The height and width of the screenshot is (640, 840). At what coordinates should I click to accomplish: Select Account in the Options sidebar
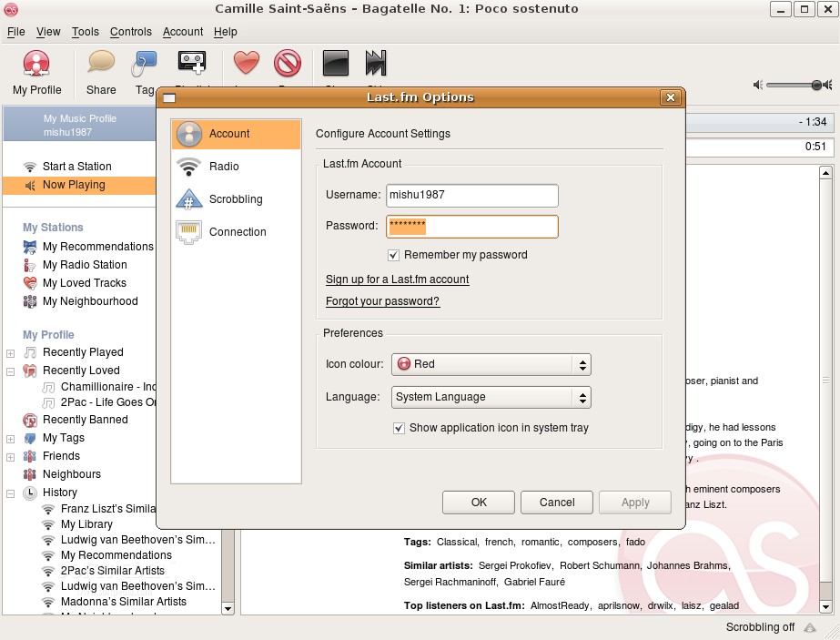237,134
